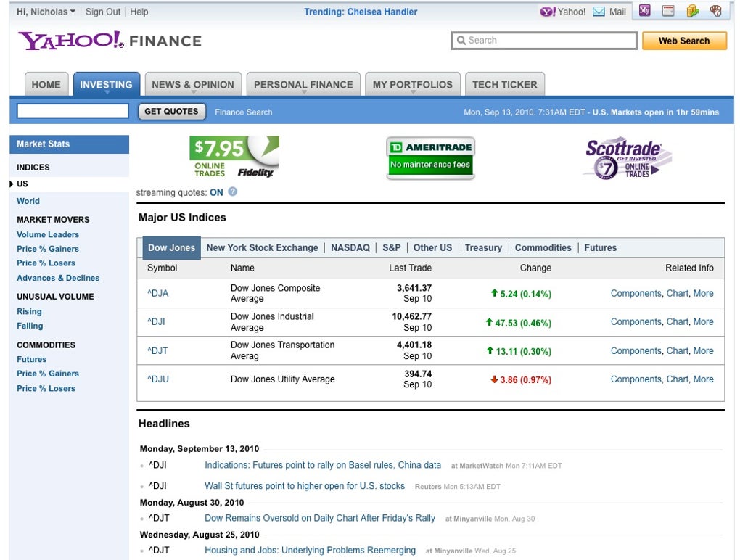Open Volume Leaders in Market Movers

pyautogui.click(x=48, y=234)
